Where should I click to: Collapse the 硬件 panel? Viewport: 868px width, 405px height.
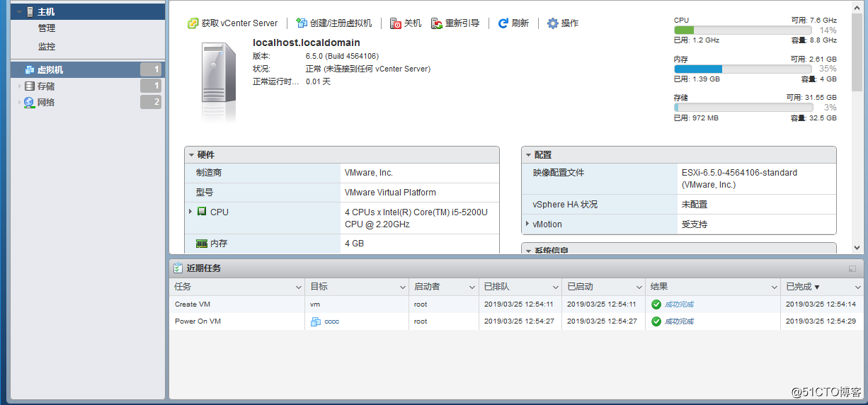[191, 154]
